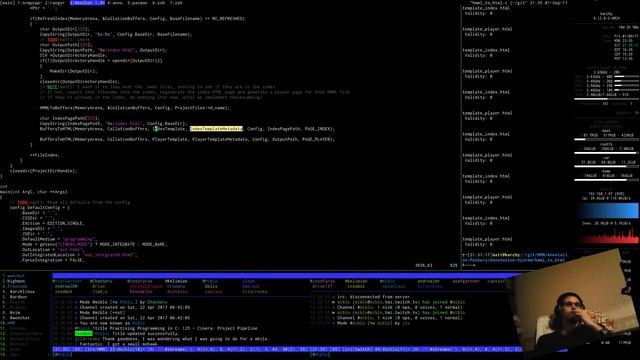The image size is (640, 360).
Task: Click 'config DefaultConfig = {' line
Action: 40,207
